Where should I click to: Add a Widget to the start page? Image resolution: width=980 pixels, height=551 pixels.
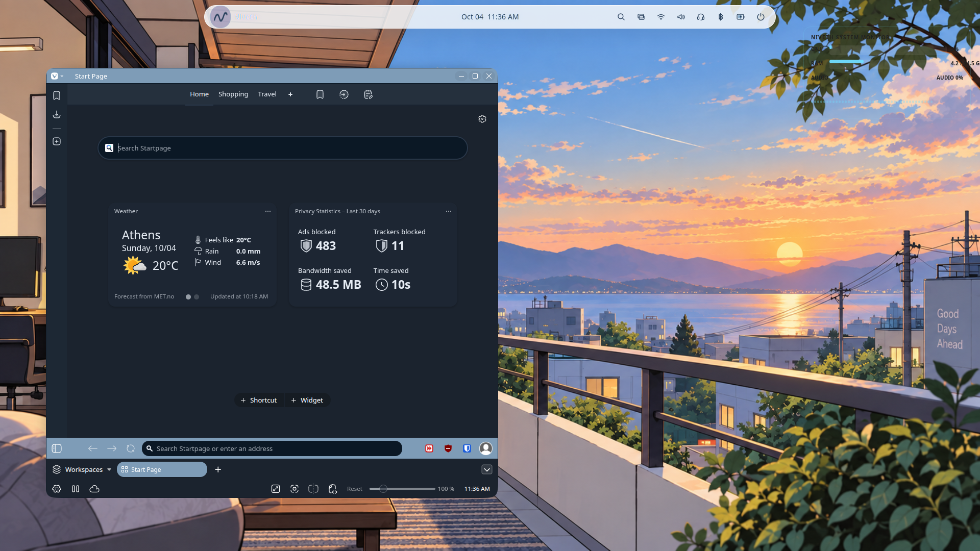click(307, 400)
